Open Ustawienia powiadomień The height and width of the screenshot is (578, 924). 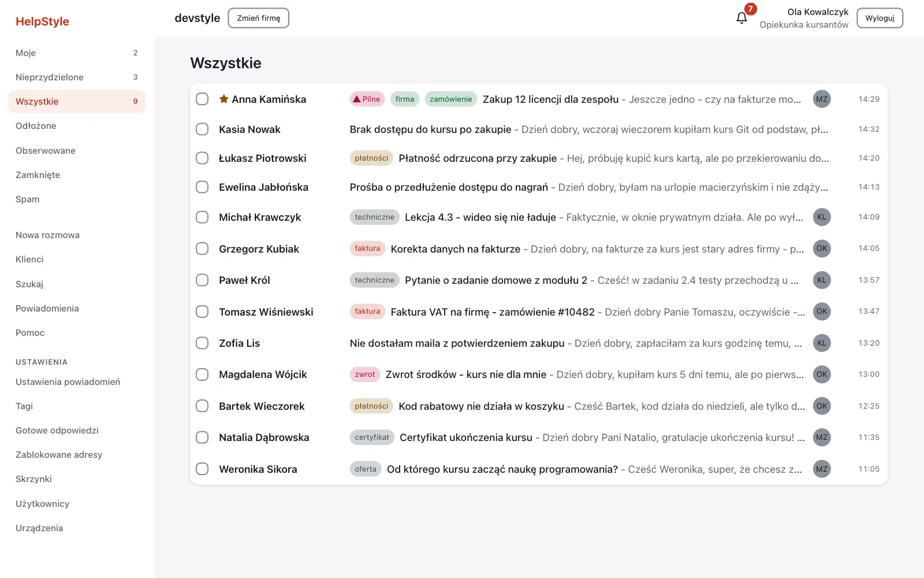77,381
